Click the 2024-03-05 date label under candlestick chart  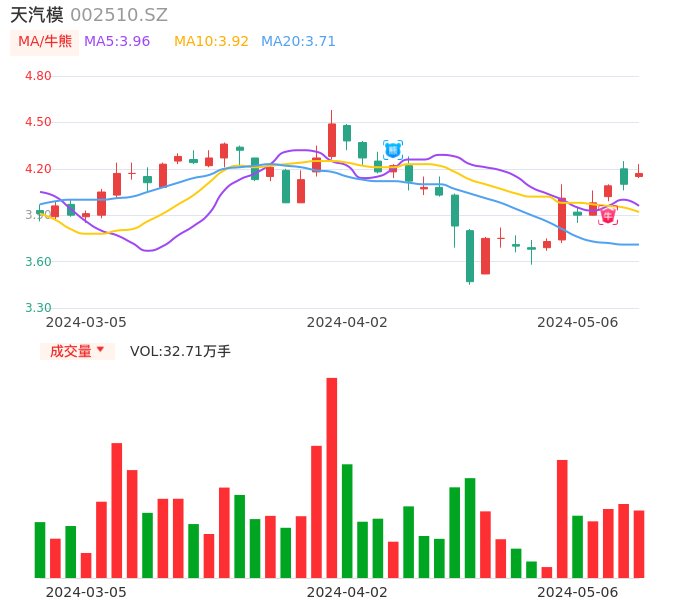pos(86,322)
